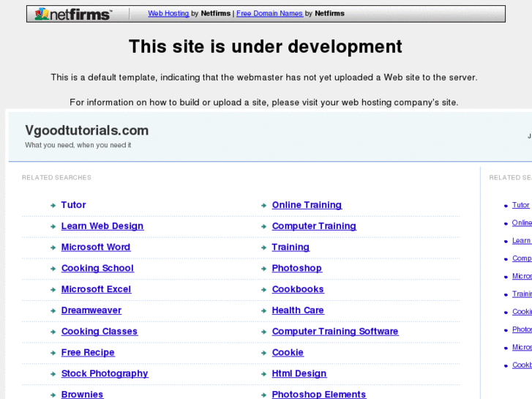
Task: Open the Health Care link
Action: (298, 310)
